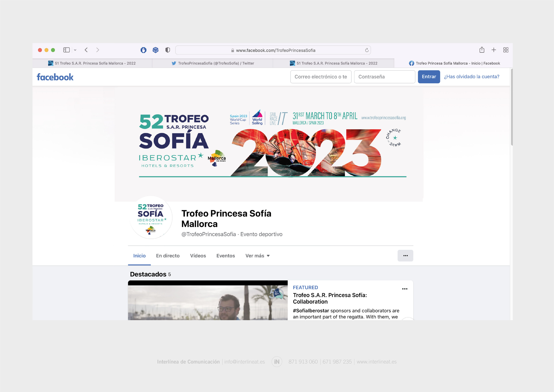Click the Safari sidebar toggle icon
Image resolution: width=554 pixels, height=392 pixels.
(66, 50)
